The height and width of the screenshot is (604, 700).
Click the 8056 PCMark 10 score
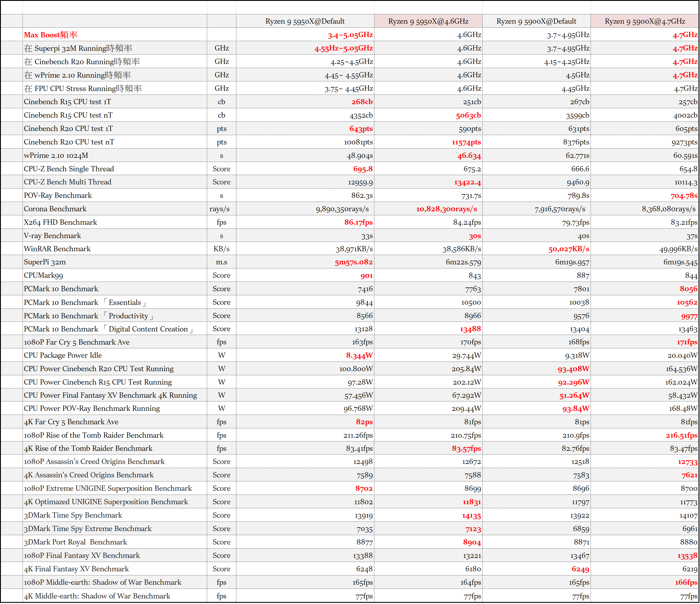[x=689, y=289]
